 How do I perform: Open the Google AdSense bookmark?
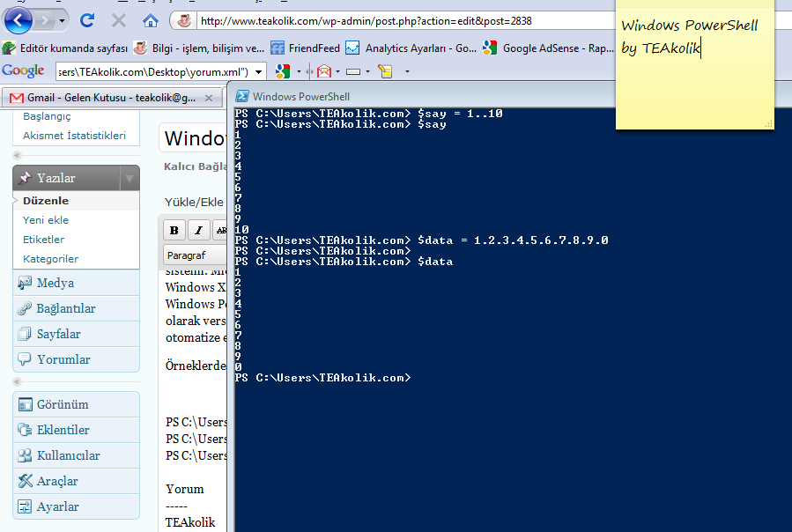point(548,48)
